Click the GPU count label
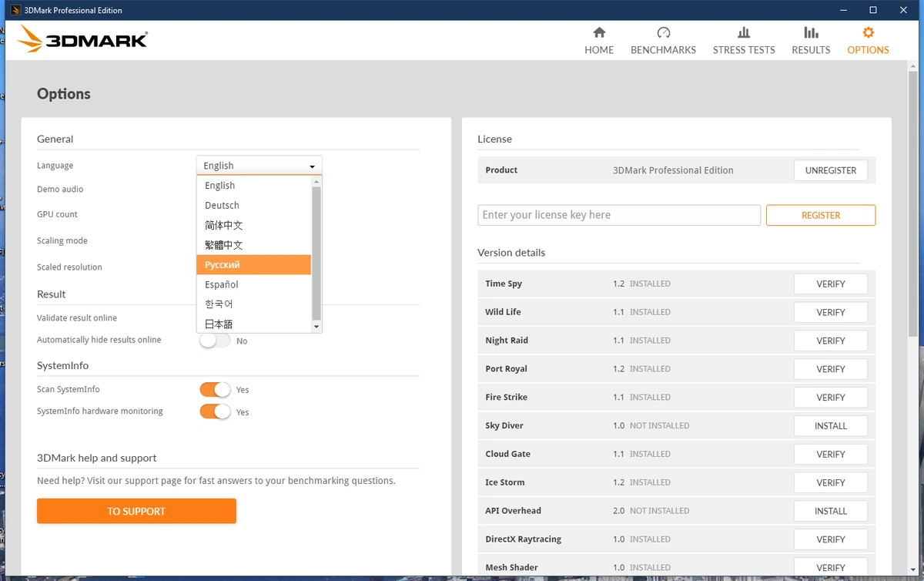 point(57,214)
